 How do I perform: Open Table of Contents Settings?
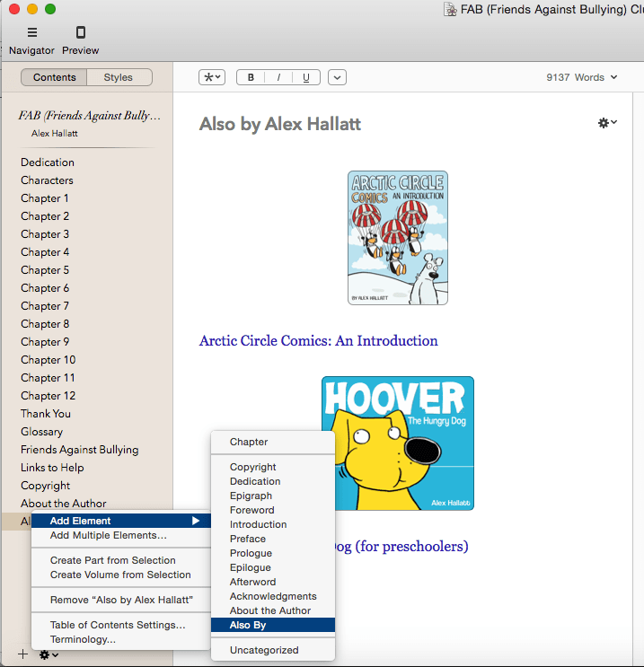[x=118, y=625]
